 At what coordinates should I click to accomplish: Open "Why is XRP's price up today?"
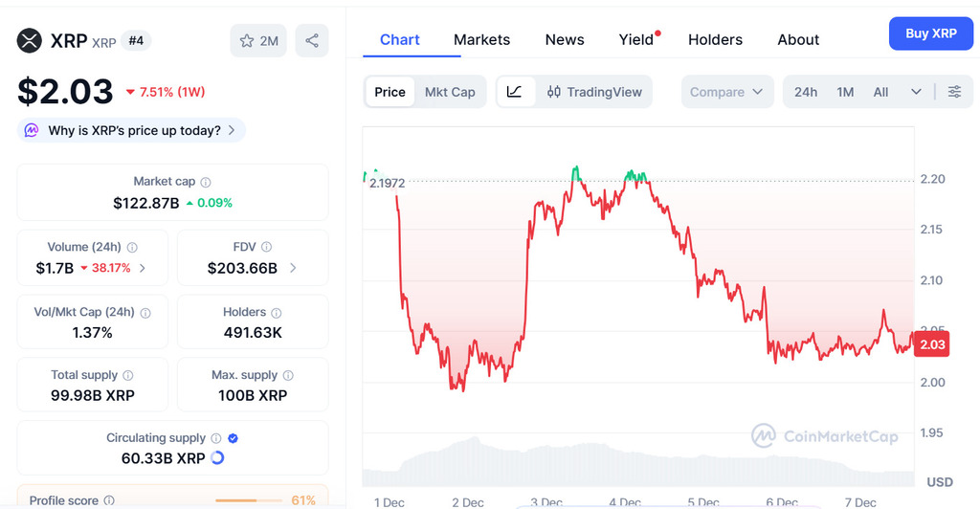pyautogui.click(x=132, y=130)
